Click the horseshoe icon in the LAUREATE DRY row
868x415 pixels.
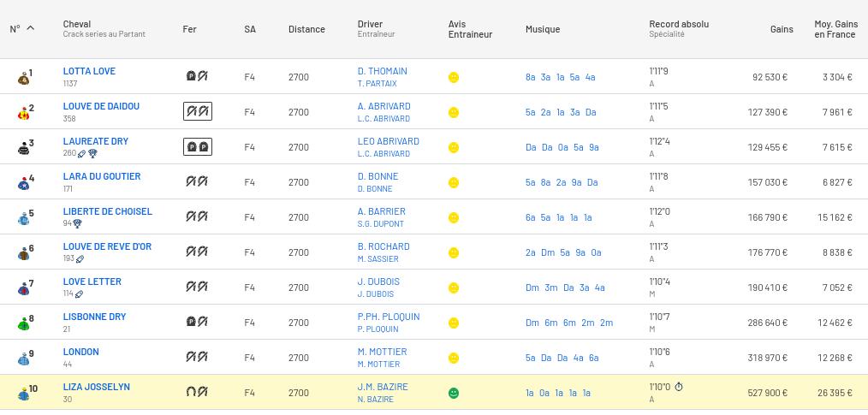click(x=197, y=147)
